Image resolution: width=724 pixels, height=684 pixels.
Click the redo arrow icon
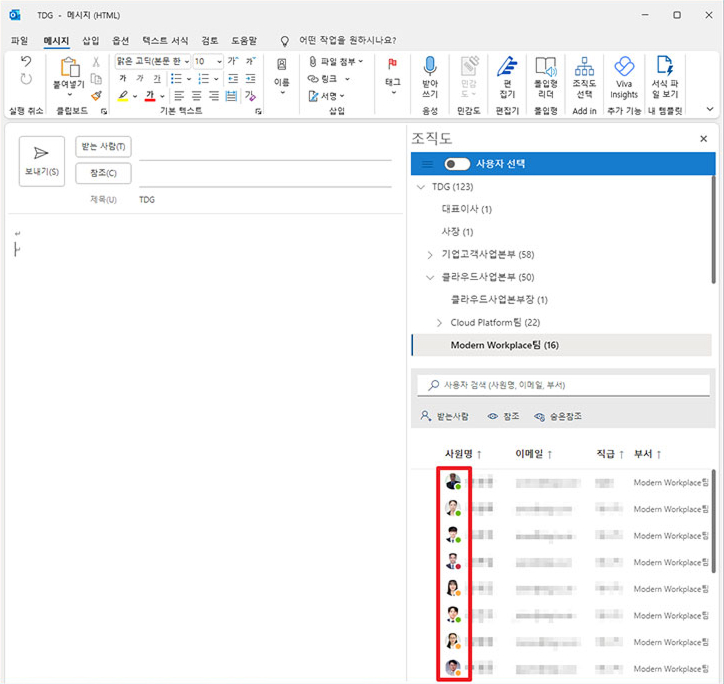26,79
